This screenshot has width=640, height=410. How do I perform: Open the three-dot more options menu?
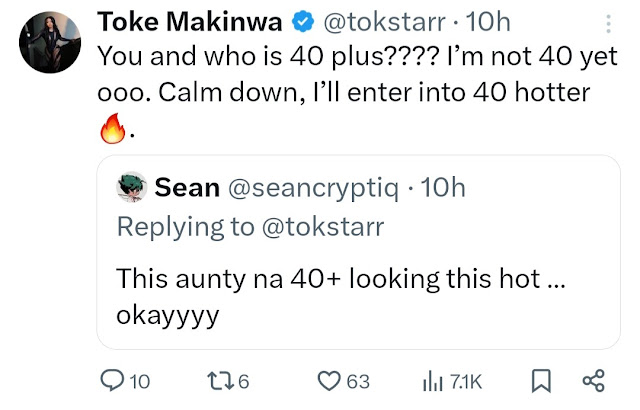tap(610, 25)
